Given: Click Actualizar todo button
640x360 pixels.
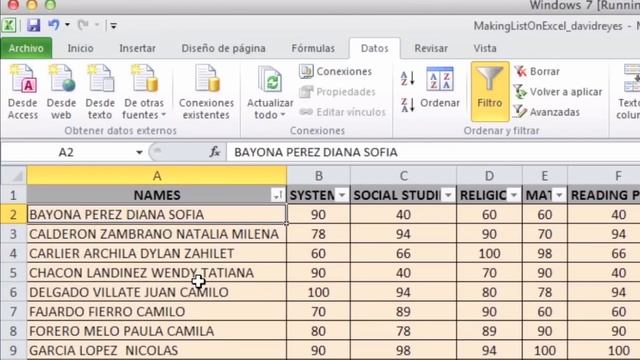Looking at the screenshot, I should (x=270, y=92).
